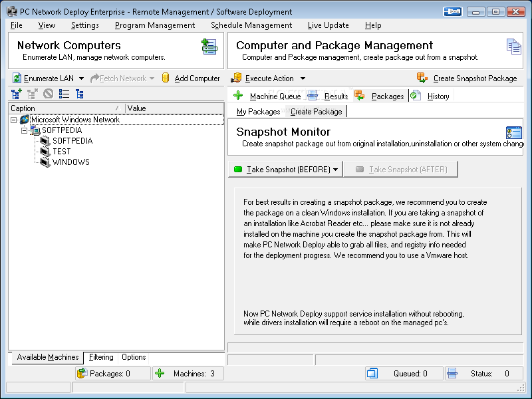Open the Create Package sub-tab

tap(317, 112)
